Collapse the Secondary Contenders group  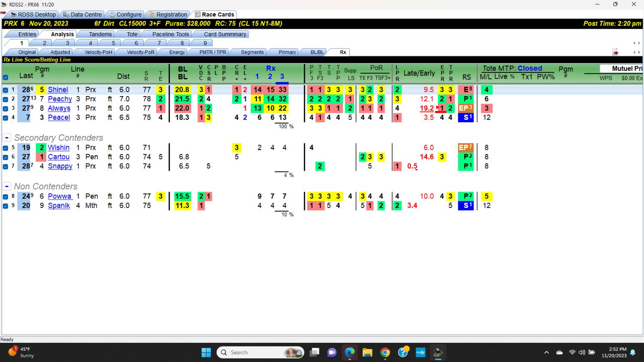(7, 138)
